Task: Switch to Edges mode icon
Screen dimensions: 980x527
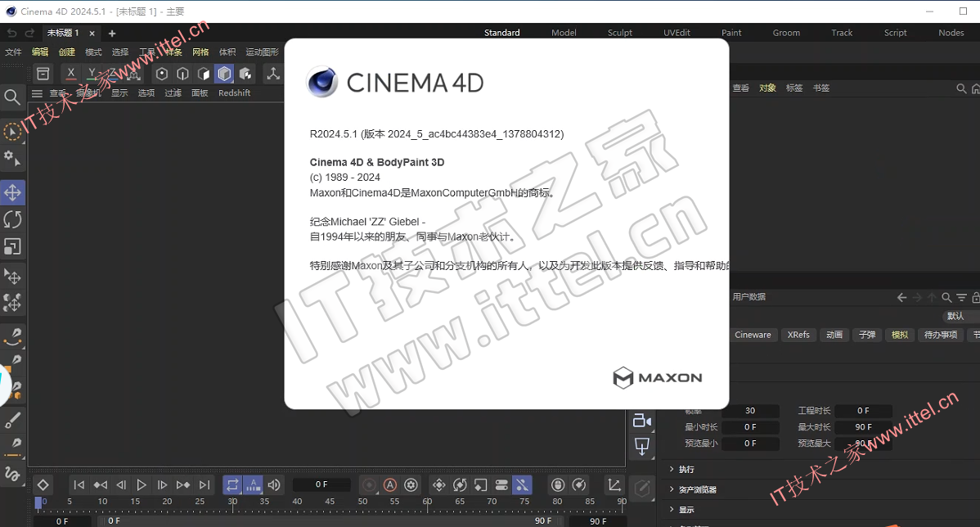Action: [182, 74]
